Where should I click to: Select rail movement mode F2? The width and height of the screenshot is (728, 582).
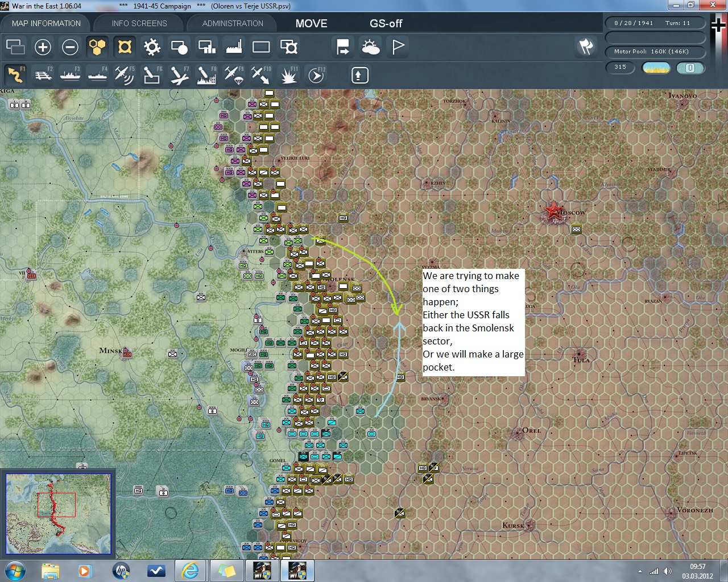43,75
